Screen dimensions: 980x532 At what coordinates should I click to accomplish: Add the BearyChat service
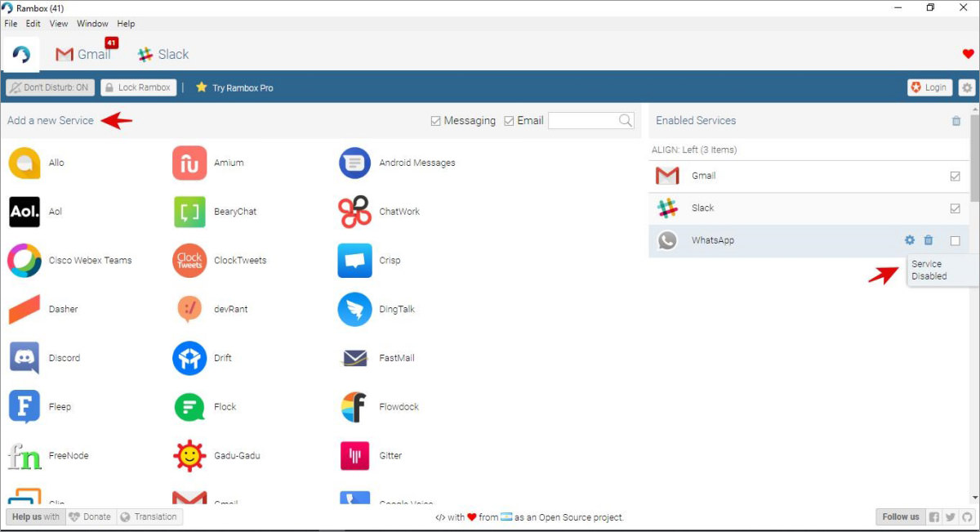coord(215,212)
